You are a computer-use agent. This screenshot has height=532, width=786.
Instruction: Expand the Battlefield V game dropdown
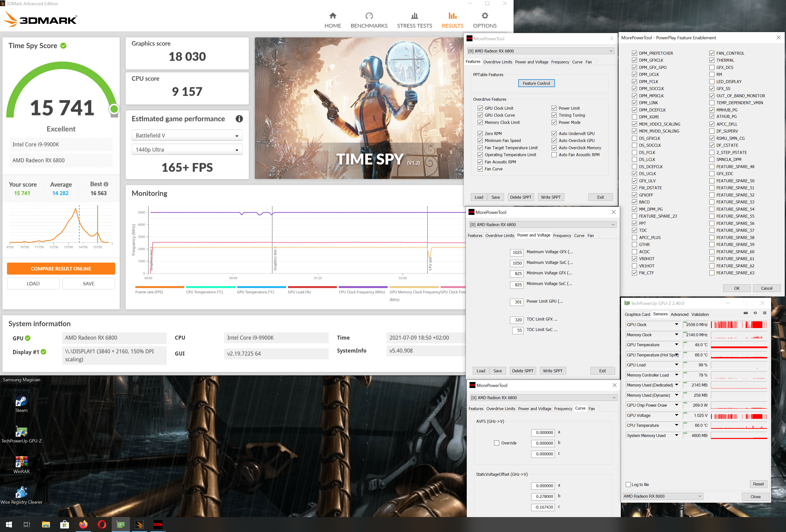(187, 136)
